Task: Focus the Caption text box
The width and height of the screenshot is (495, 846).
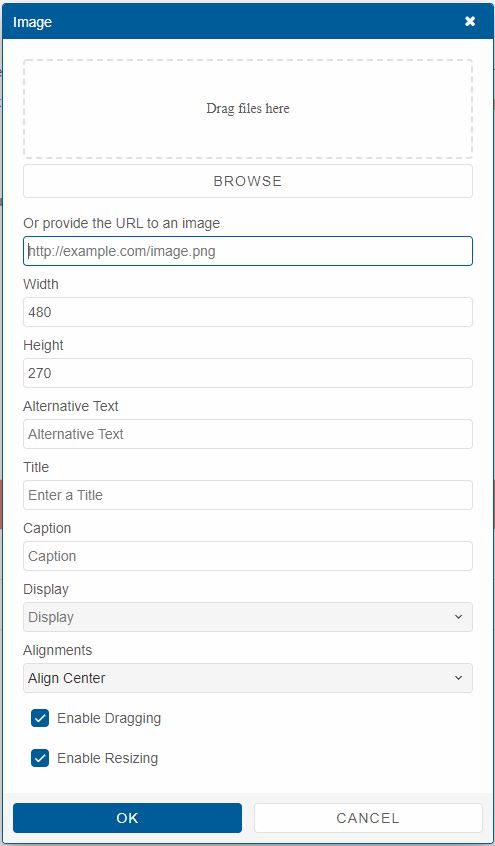Action: pos(248,556)
